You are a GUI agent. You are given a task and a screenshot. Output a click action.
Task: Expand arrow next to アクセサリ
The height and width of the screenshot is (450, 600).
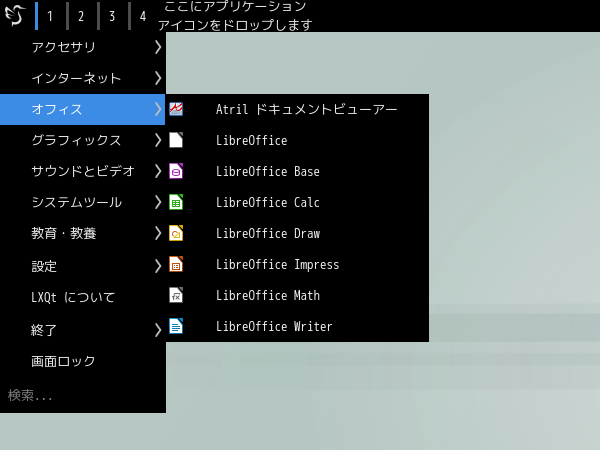tap(158, 47)
